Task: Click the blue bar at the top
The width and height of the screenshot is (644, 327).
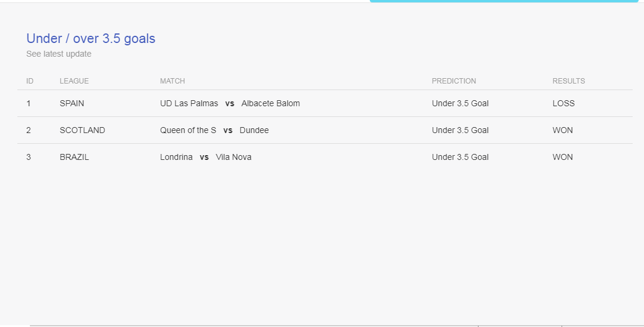Action: (504, 1)
